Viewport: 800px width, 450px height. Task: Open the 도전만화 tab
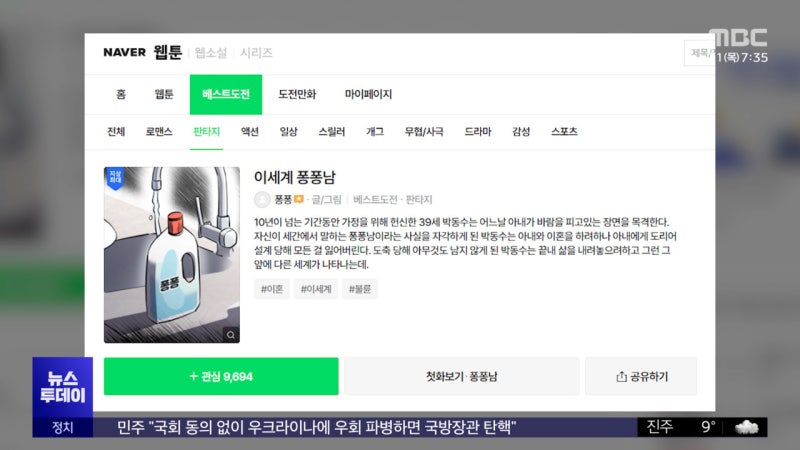tap(297, 95)
